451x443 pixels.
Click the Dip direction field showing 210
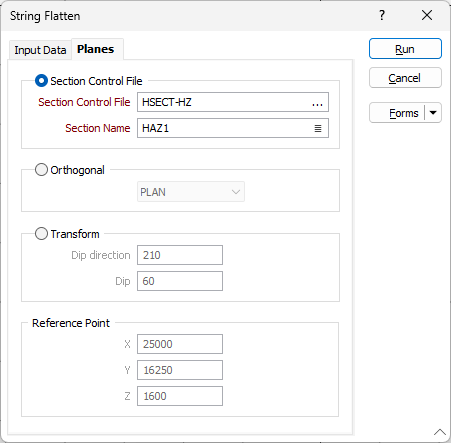(x=180, y=255)
